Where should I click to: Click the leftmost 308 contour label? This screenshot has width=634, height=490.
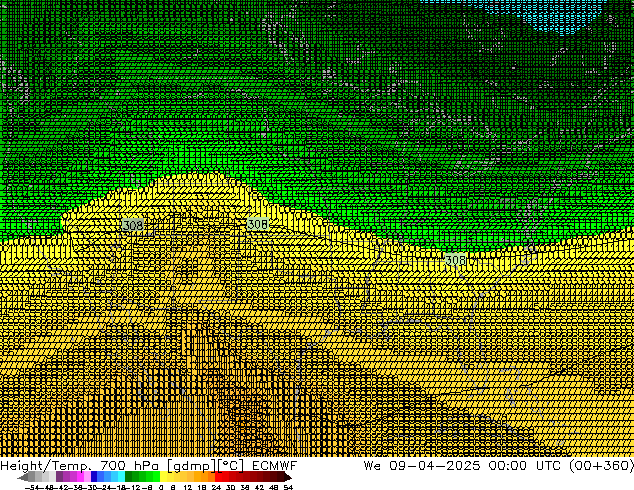pyautogui.click(x=133, y=225)
